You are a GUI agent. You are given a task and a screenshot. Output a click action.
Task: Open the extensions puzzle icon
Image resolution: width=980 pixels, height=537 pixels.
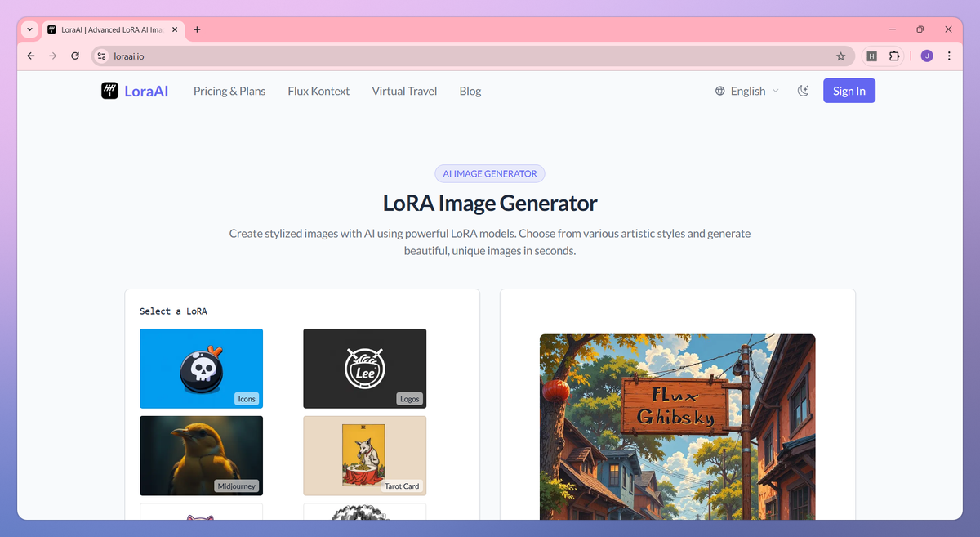point(894,56)
